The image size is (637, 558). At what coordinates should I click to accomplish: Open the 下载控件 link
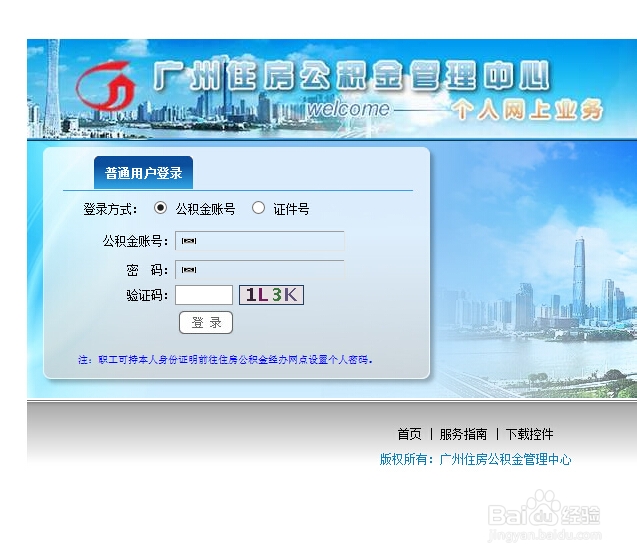click(529, 434)
